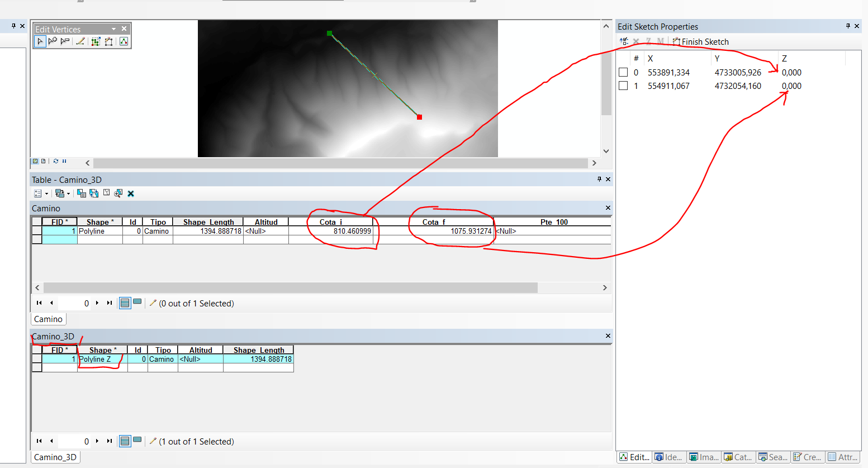Open the Related Tables dropdown
868x468 pixels.
tap(63, 193)
